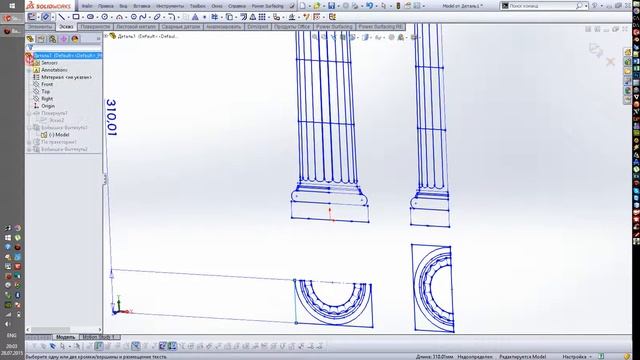Switch to the Листовой металл tab

136,27
